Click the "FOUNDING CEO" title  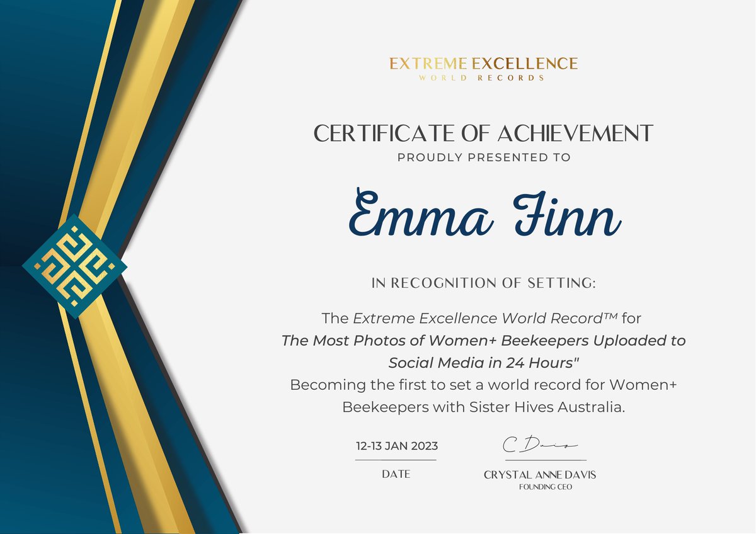coord(546,487)
